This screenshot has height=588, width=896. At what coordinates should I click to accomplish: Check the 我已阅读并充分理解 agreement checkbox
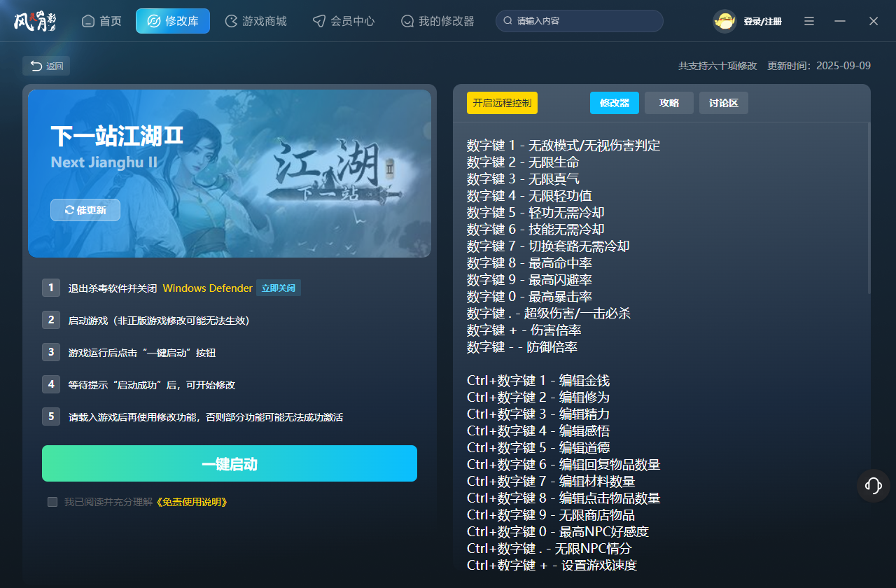click(52, 502)
